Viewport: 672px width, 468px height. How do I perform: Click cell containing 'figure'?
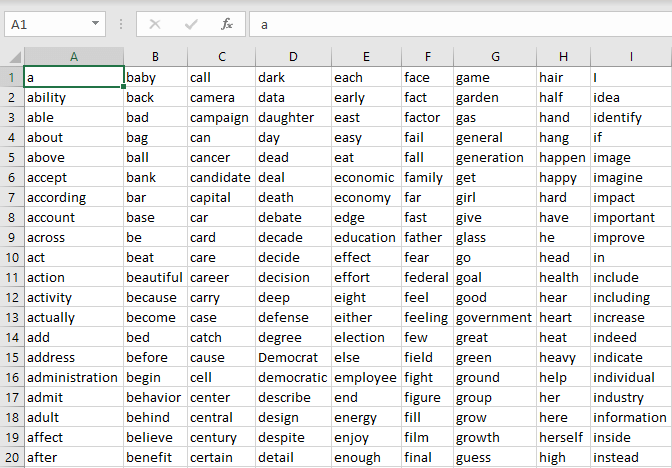point(428,397)
